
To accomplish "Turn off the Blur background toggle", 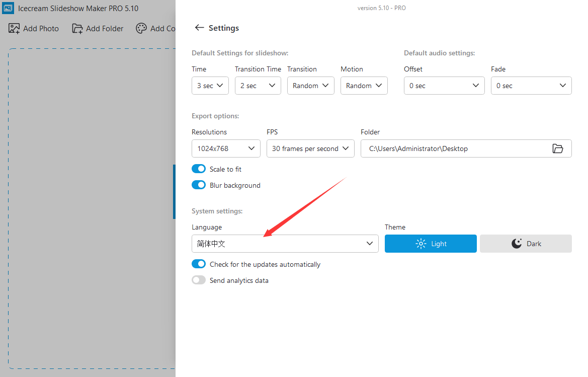I will point(199,185).
